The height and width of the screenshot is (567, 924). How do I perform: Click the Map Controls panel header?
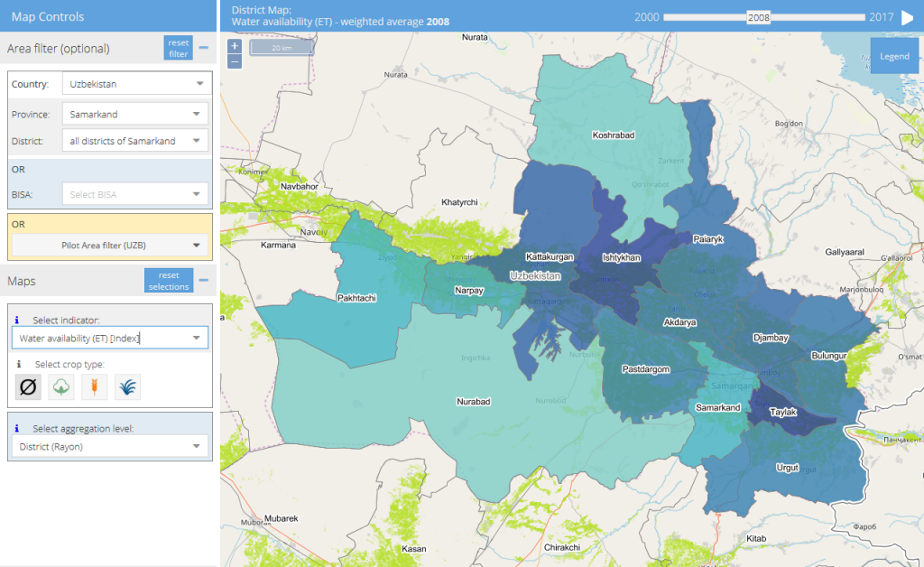(108, 16)
